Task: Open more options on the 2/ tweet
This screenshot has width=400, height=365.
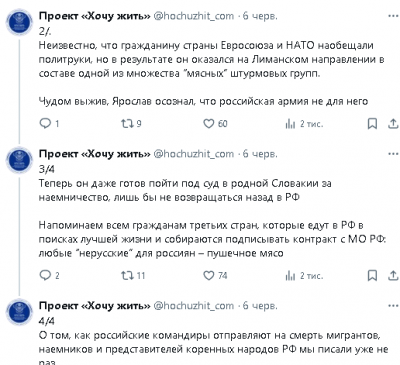Action: coord(393,16)
